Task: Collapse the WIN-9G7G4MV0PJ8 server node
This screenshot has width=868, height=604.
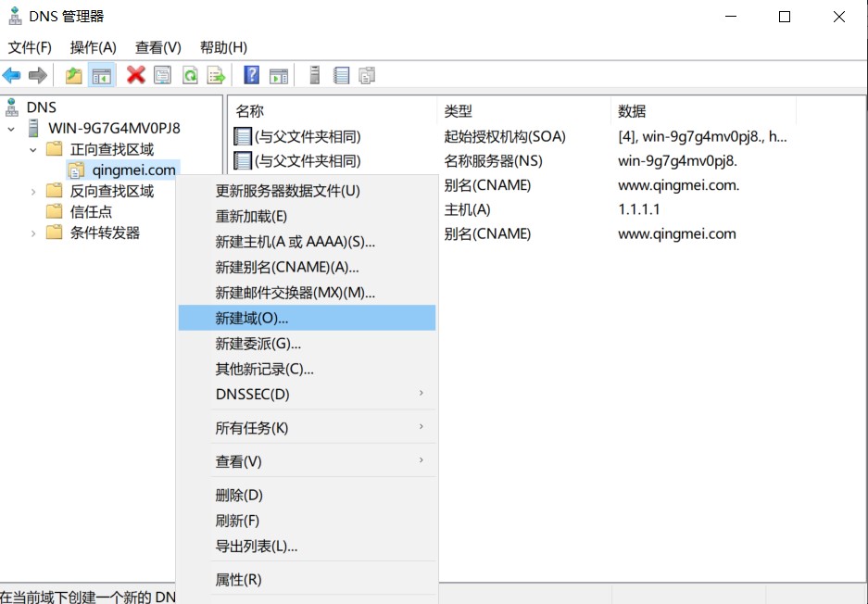Action: (x=11, y=129)
